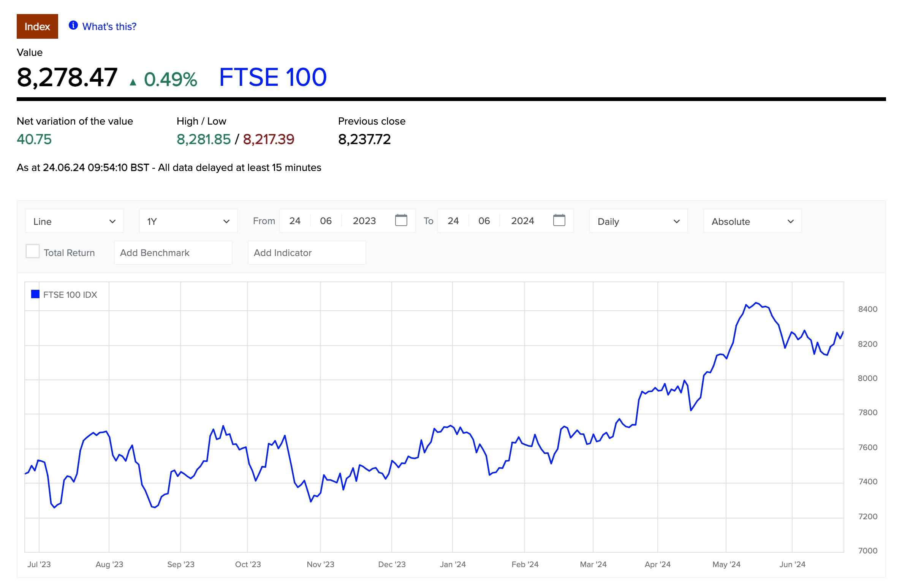
Task: Click the Index tag button
Action: tap(37, 26)
